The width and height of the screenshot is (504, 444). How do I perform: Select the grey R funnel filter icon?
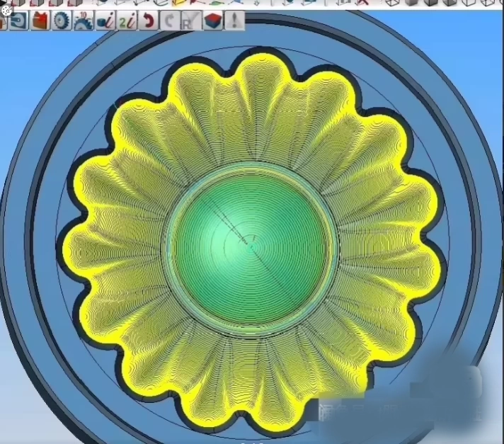pyautogui.click(x=191, y=21)
